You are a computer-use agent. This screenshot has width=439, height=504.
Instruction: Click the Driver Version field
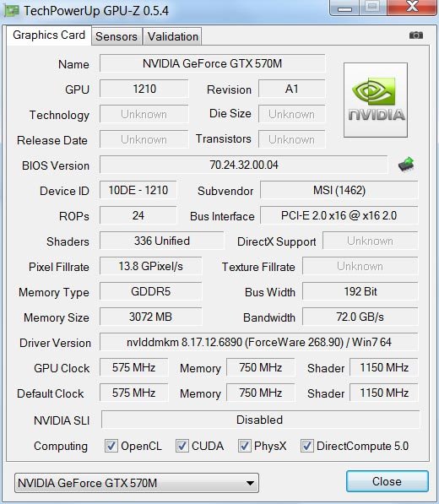tap(258, 342)
